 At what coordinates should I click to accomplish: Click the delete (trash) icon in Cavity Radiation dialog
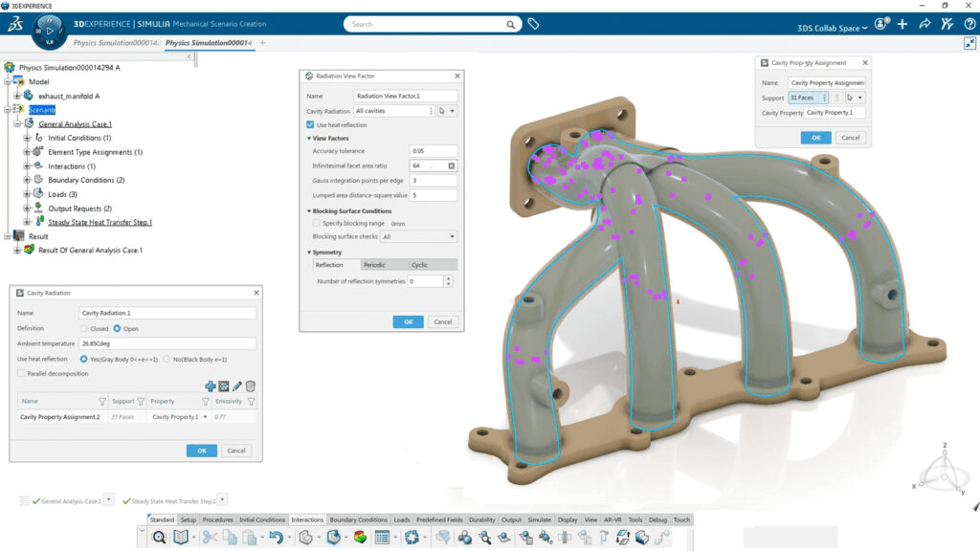[251, 386]
